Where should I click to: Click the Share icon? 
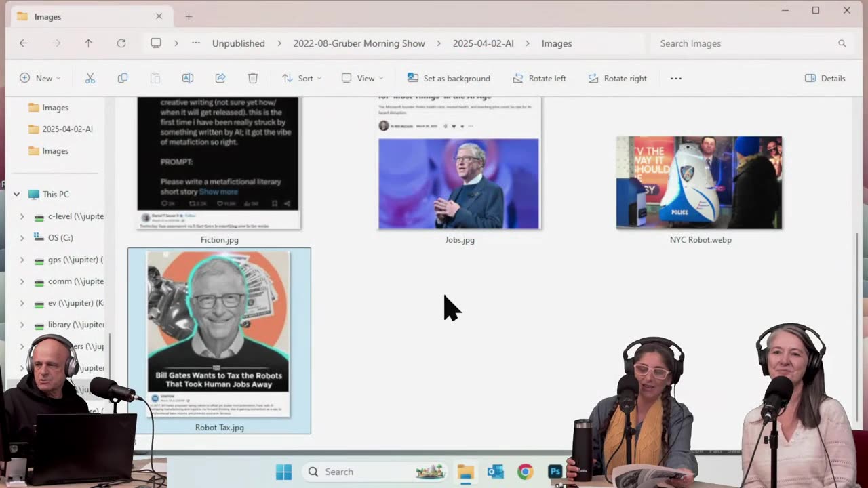[x=220, y=79]
